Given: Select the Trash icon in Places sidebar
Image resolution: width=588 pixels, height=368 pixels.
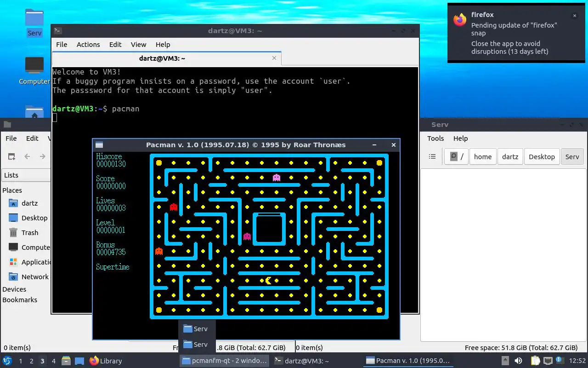Looking at the screenshot, I should click(13, 233).
